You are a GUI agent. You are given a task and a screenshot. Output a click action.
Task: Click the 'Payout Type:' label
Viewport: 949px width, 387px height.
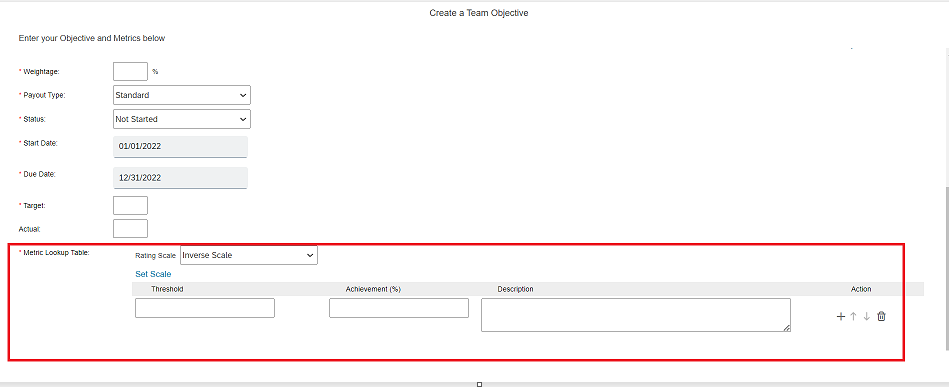(x=44, y=95)
